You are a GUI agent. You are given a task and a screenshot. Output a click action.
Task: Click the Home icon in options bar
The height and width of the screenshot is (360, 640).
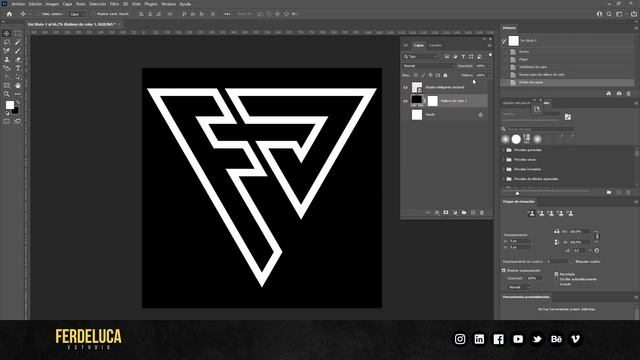click(x=9, y=14)
